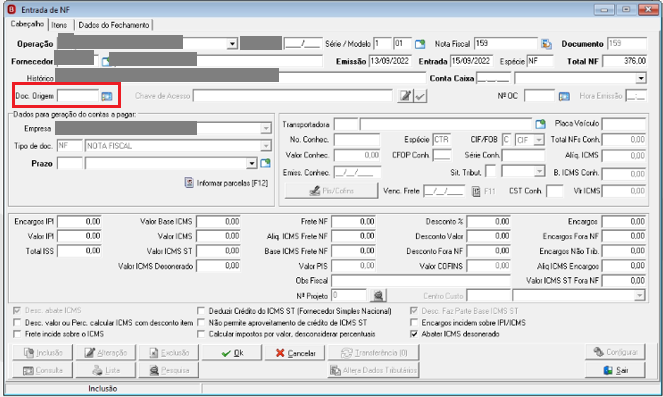Open the Dados do Fechamento tab
Screen dimensions: 663x397
[114, 25]
